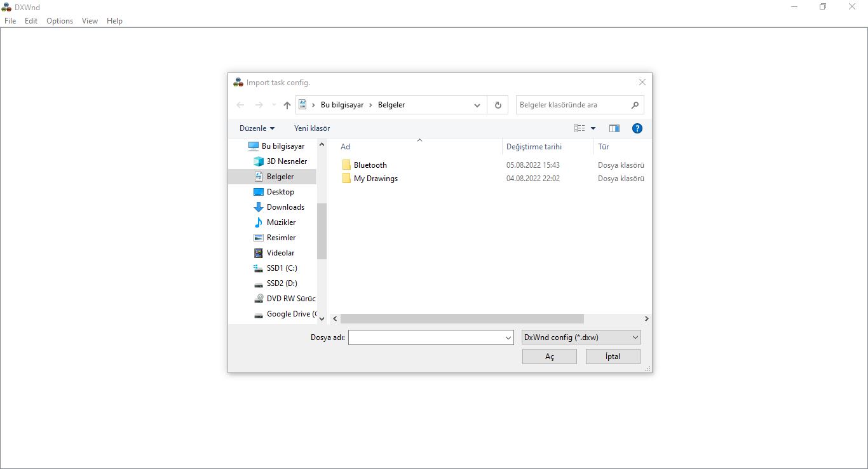Click 'Belgeler' in the address breadcrumb
868x469 pixels.
pyautogui.click(x=391, y=105)
